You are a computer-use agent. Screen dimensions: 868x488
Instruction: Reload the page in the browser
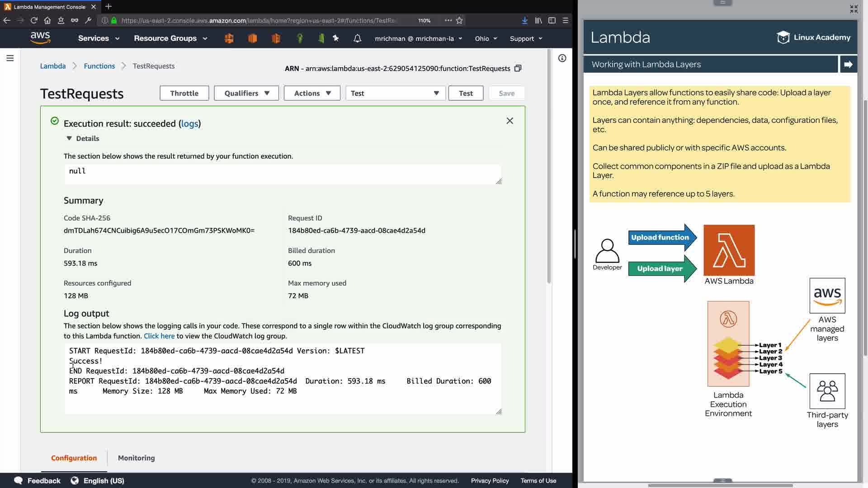click(34, 20)
